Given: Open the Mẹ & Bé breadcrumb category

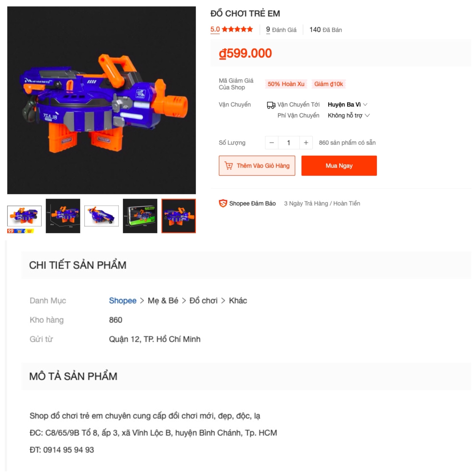Looking at the screenshot, I should tap(163, 301).
